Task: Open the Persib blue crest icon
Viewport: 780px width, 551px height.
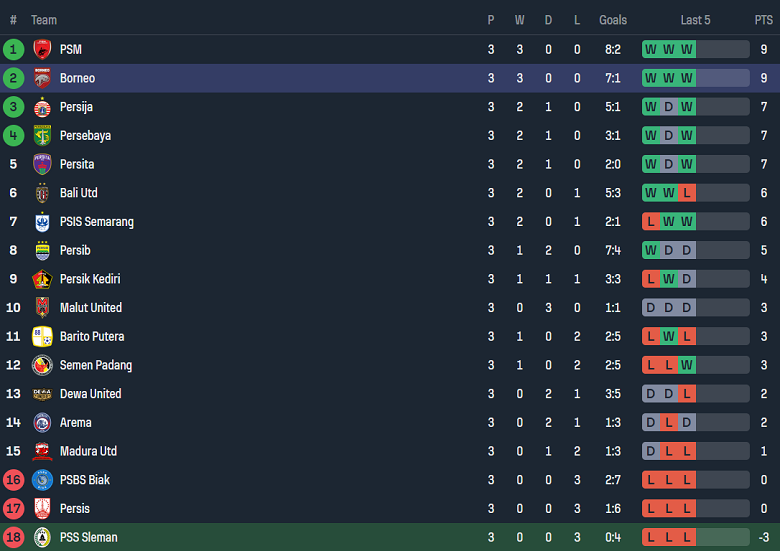Action: coord(42,250)
